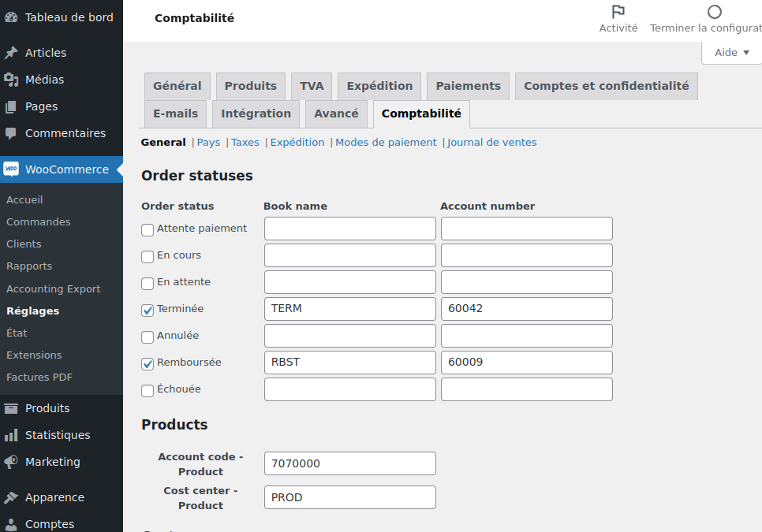Uncheck the Remboursée order status
This screenshot has height=532, width=762.
(x=148, y=364)
